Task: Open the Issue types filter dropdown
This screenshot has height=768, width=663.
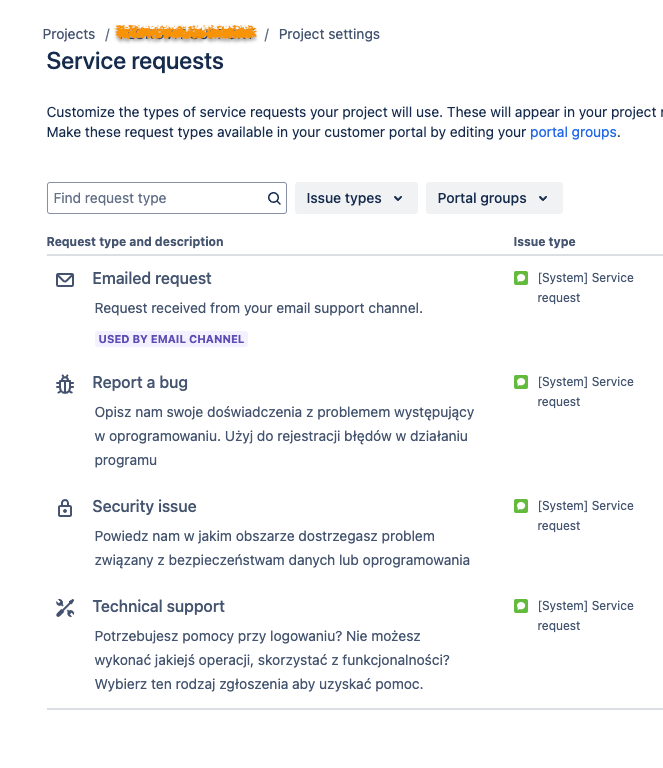Action: pyautogui.click(x=355, y=198)
